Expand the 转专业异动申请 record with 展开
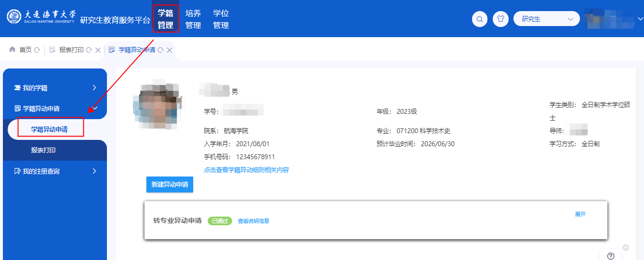 [580, 214]
